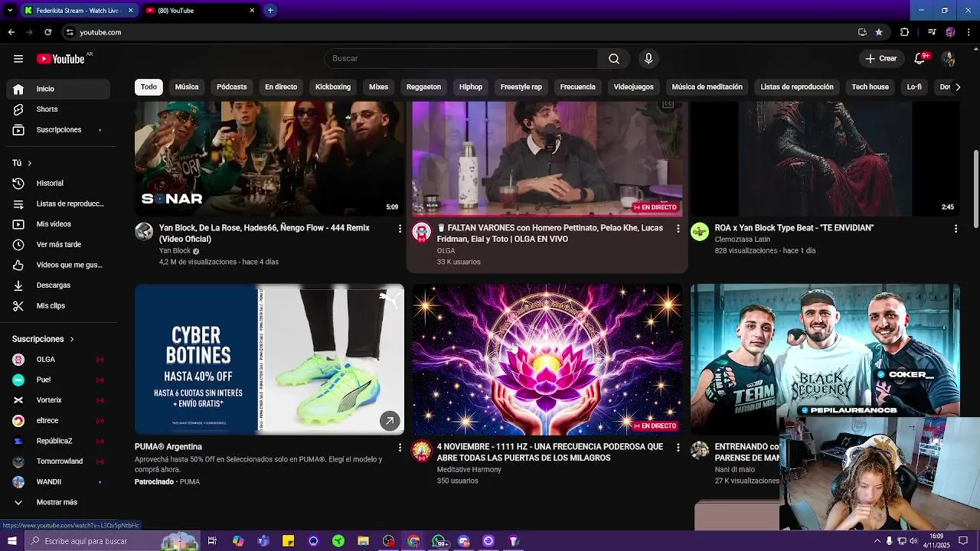This screenshot has width=980, height=551.
Task: Open the YouTube account avatar menu
Action: click(x=949, y=59)
